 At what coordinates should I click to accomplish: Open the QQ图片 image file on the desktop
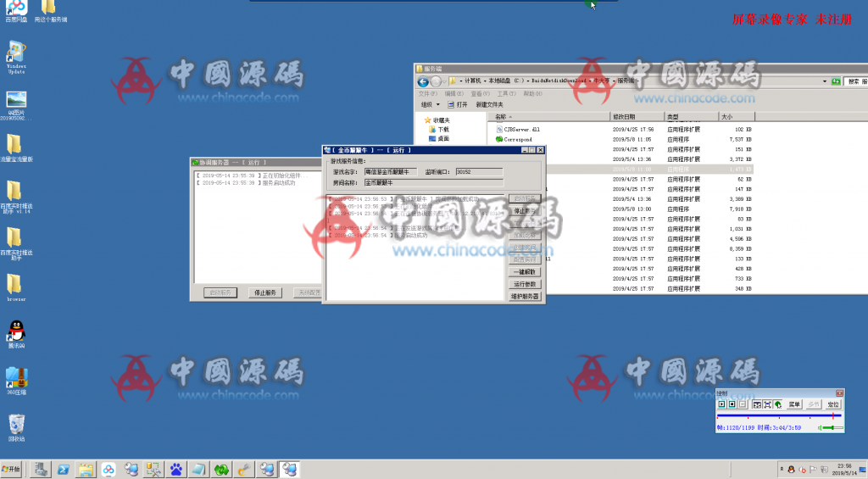click(16, 106)
